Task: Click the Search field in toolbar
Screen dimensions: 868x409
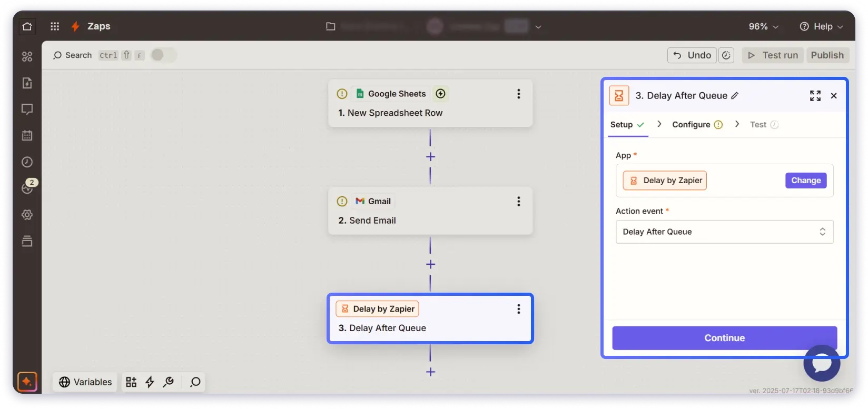Action: point(73,55)
